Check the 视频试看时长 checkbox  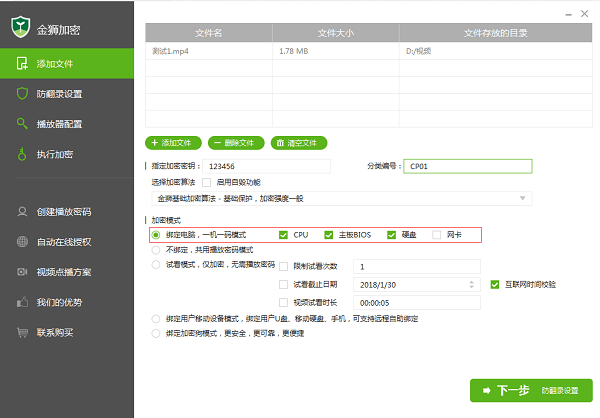click(284, 303)
